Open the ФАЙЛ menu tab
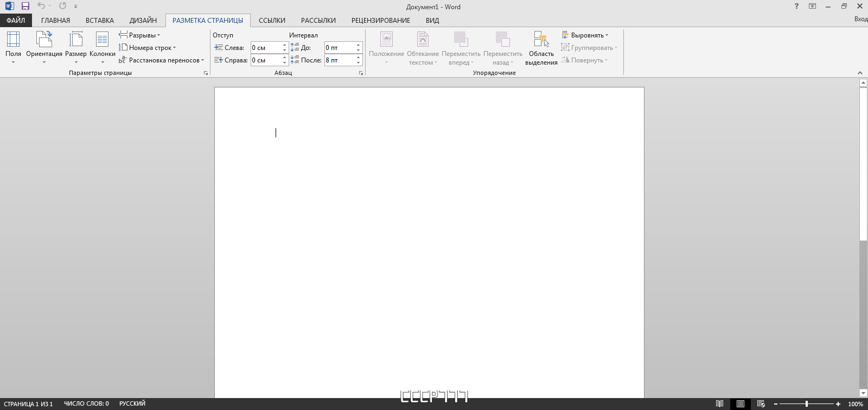The width and height of the screenshot is (868, 410). pos(16,21)
